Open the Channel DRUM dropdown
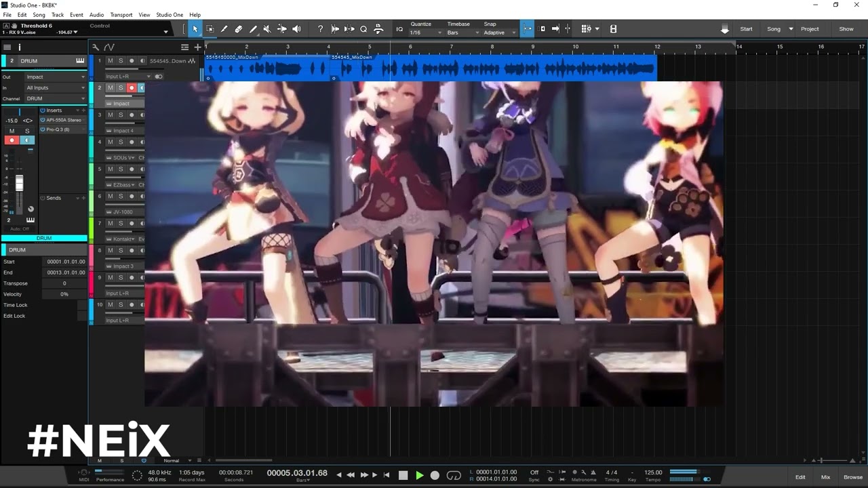 point(56,98)
